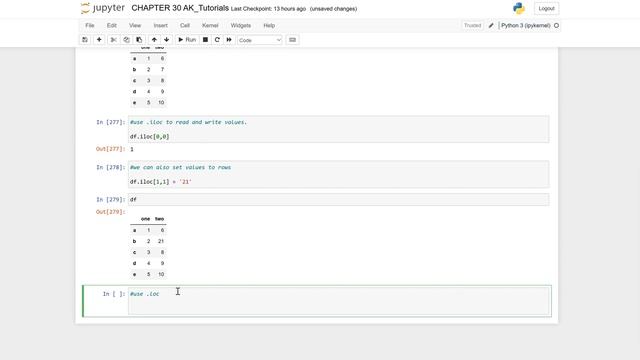The width and height of the screenshot is (640, 360).
Task: Click the row index 'e' in Out[279] table
Action: (134, 274)
